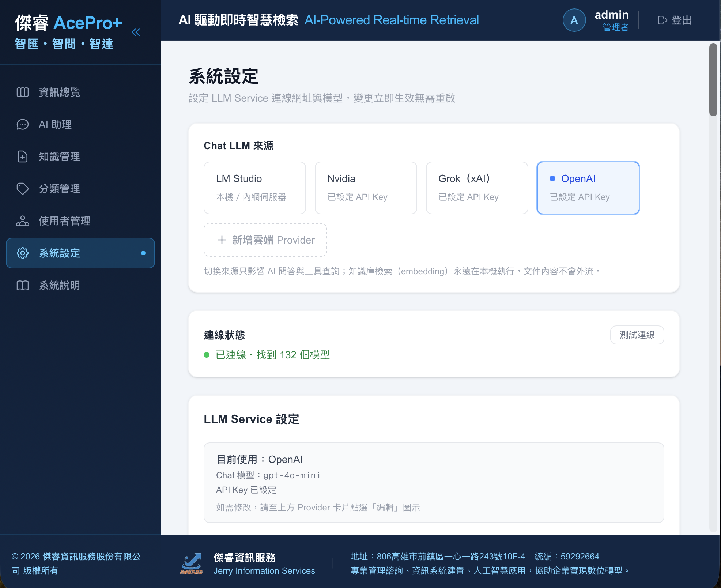Click the AI 助理 chat bubble icon
721x588 pixels.
(x=23, y=124)
